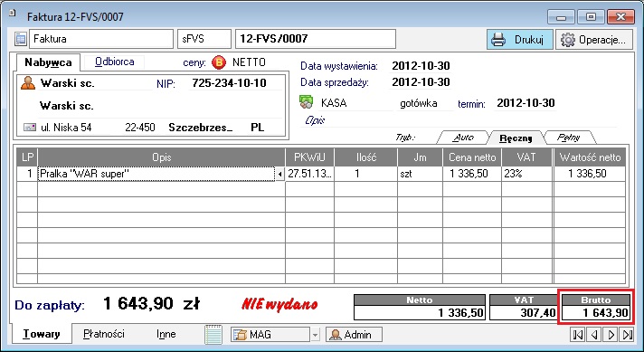Print the invoice with the Drukuj button

(519, 40)
